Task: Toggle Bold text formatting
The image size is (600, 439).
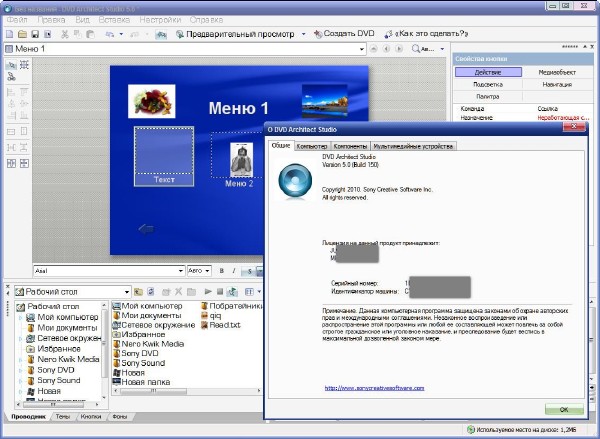Action: (221, 270)
